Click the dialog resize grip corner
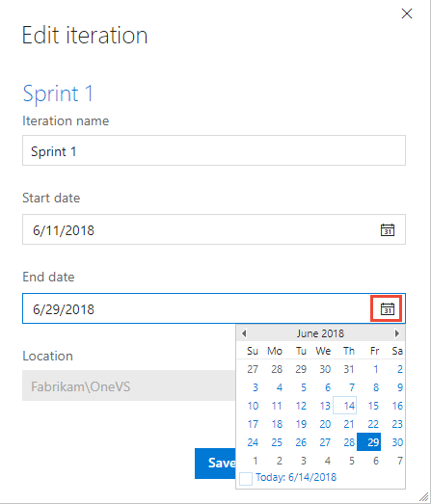Image resolution: width=431 pixels, height=504 pixels. coord(424,496)
